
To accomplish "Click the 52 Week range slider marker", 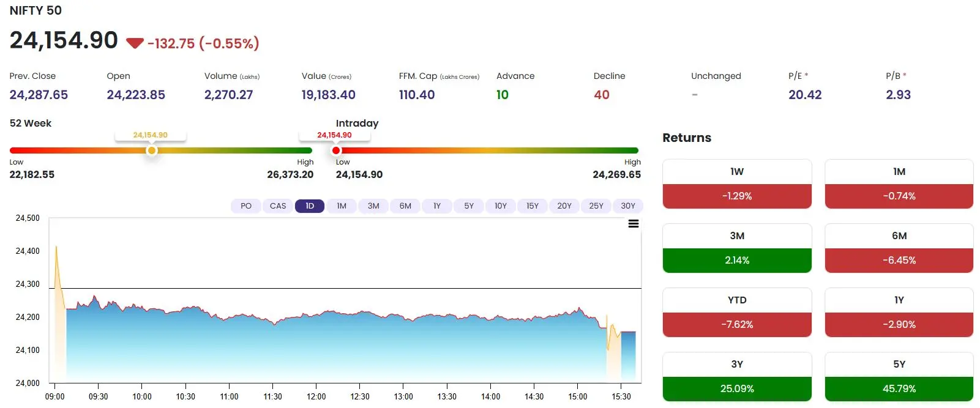I will 152,150.
